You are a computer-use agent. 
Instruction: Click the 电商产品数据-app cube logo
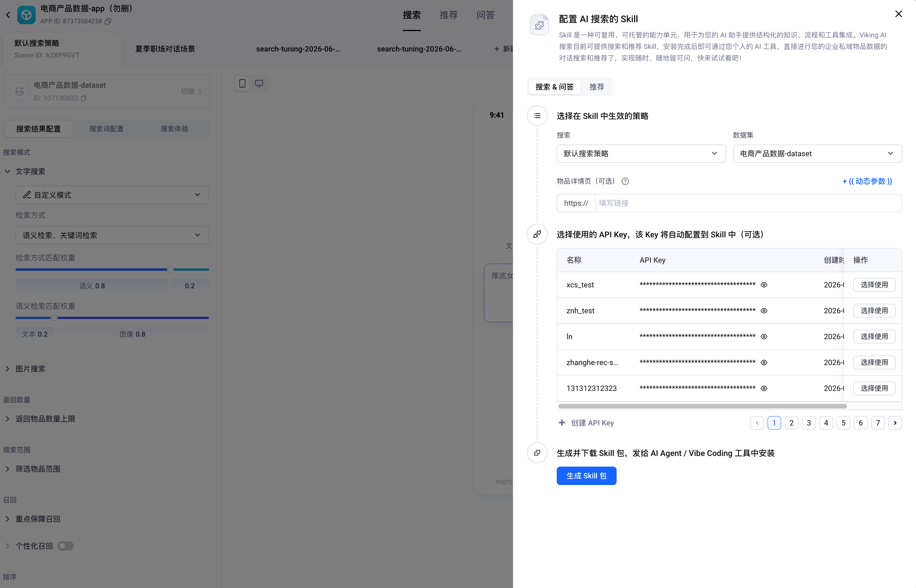(x=26, y=15)
